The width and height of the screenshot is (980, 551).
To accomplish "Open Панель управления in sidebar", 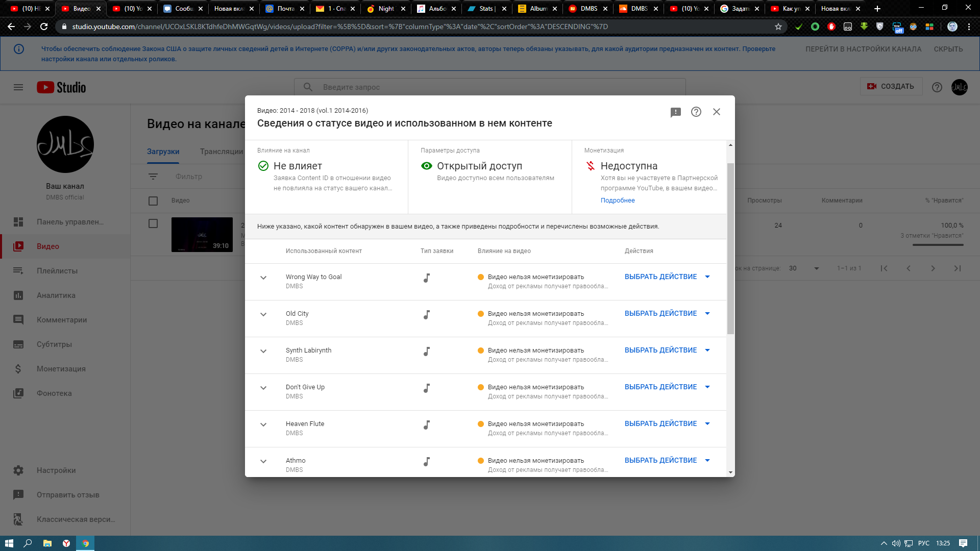I will coord(65,222).
